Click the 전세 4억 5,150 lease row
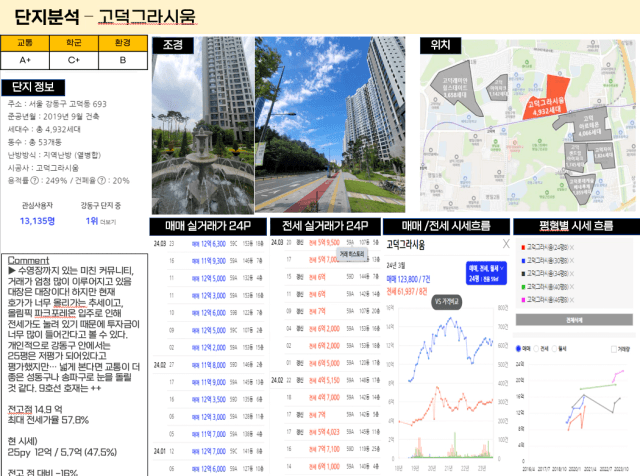 [x=326, y=380]
